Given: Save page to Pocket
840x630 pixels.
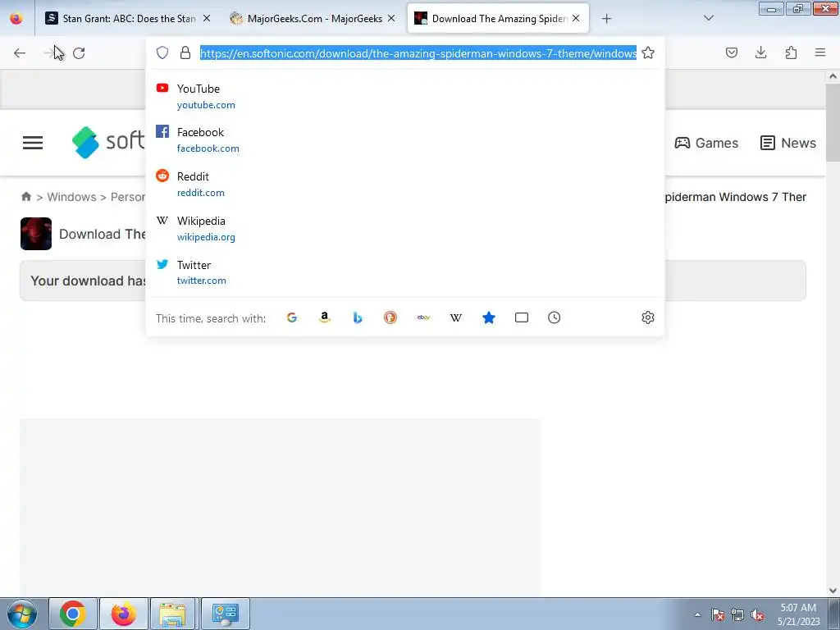Looking at the screenshot, I should tap(732, 52).
